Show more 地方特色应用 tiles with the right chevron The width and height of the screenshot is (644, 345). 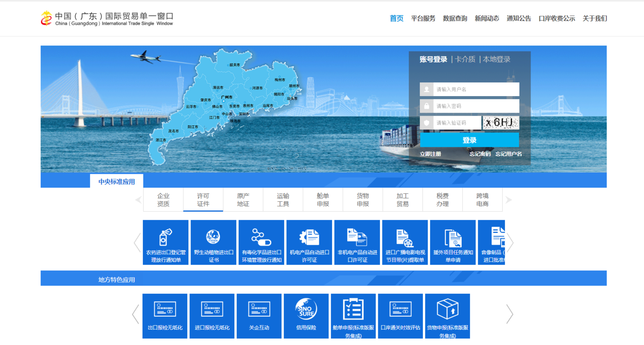coord(510,314)
